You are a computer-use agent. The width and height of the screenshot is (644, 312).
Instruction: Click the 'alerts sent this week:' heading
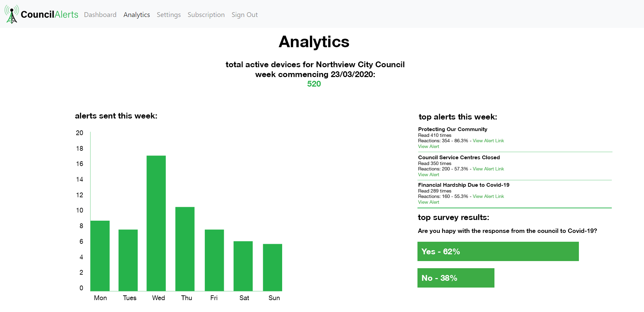click(x=116, y=116)
